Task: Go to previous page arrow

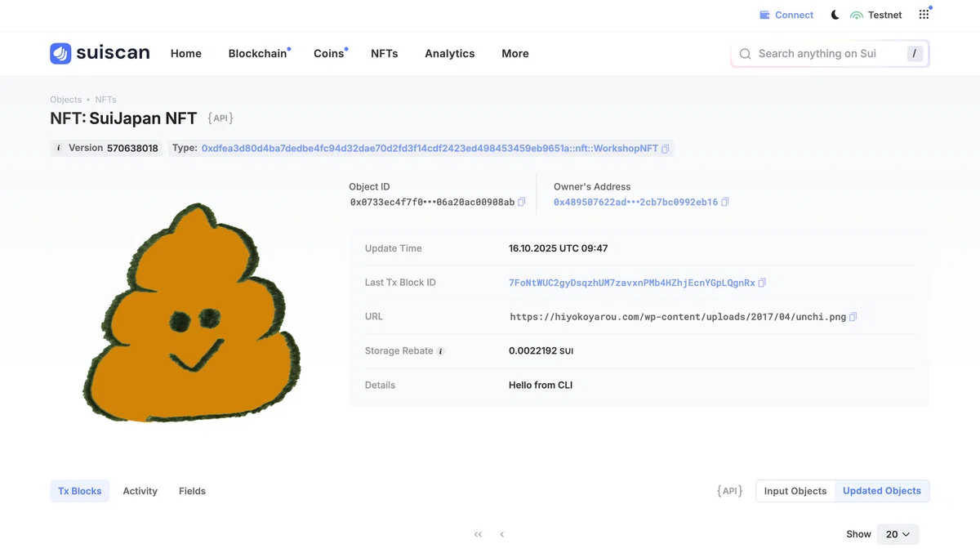Action: click(501, 534)
